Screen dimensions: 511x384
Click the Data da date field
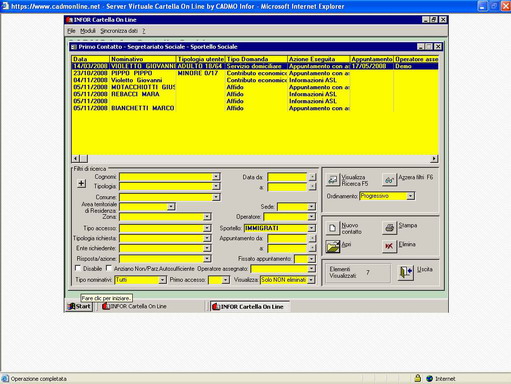(287, 177)
